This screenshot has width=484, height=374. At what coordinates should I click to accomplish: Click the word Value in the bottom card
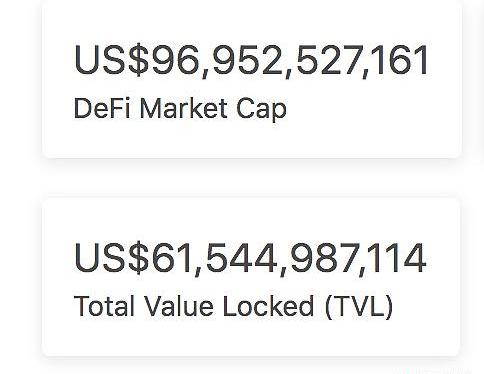[x=179, y=306]
